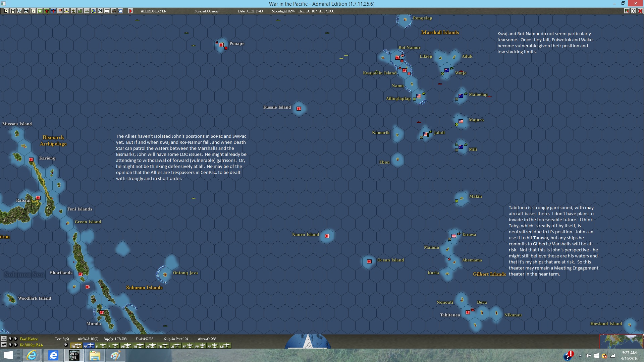The width and height of the screenshot is (644, 362).
Task: Select the Japanese base at Shortlands
Action: click(80, 274)
